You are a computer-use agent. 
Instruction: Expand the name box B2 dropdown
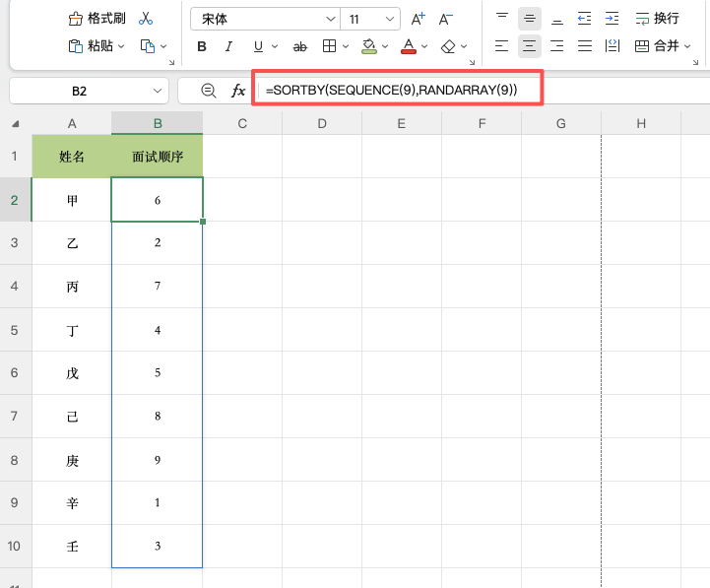tap(158, 91)
